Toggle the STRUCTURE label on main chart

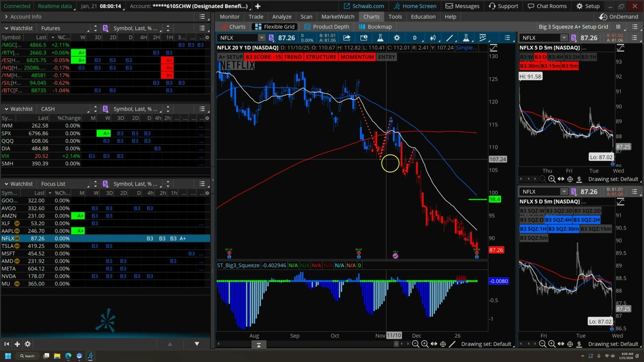pos(320,57)
